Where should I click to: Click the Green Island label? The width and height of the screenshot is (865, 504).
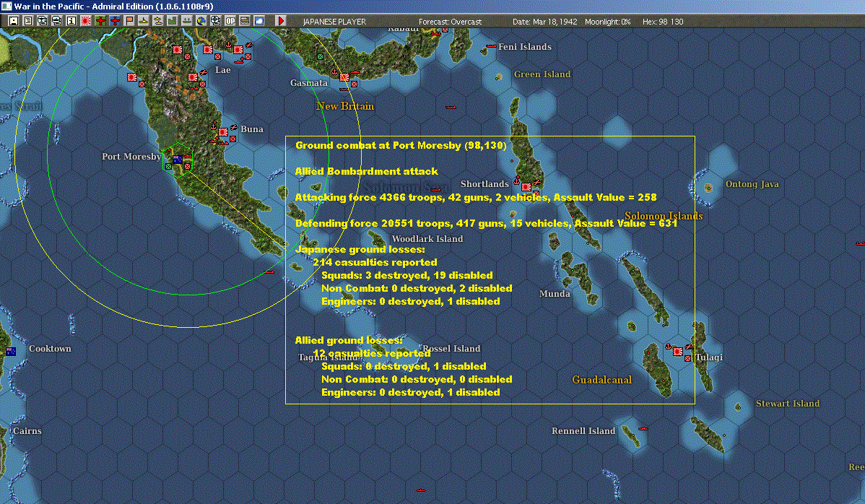(x=542, y=74)
